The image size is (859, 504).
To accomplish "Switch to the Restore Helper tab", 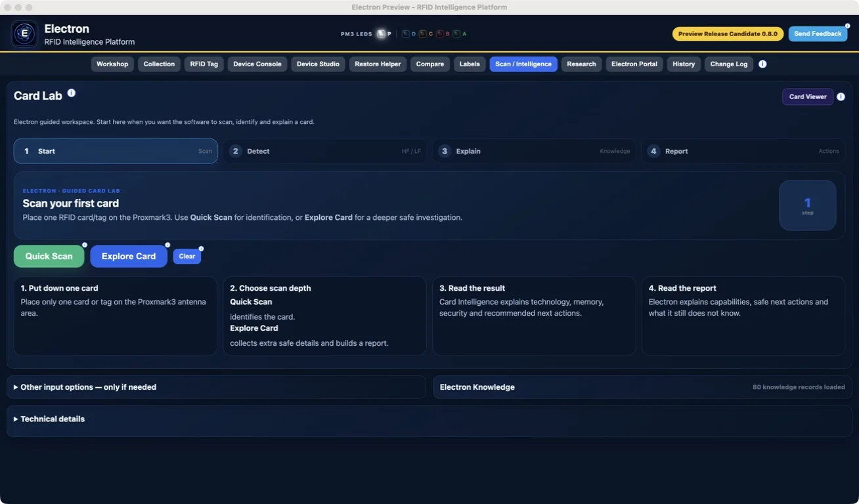I will 378,64.
